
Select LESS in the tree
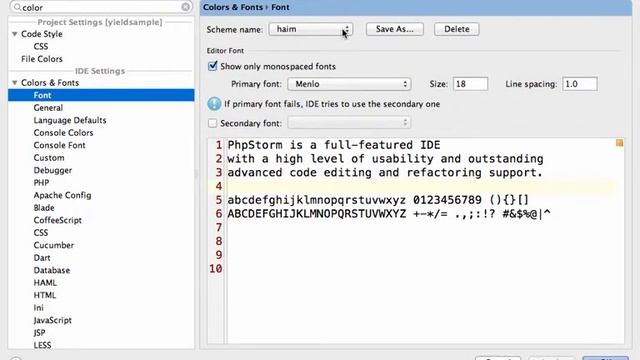click(42, 345)
